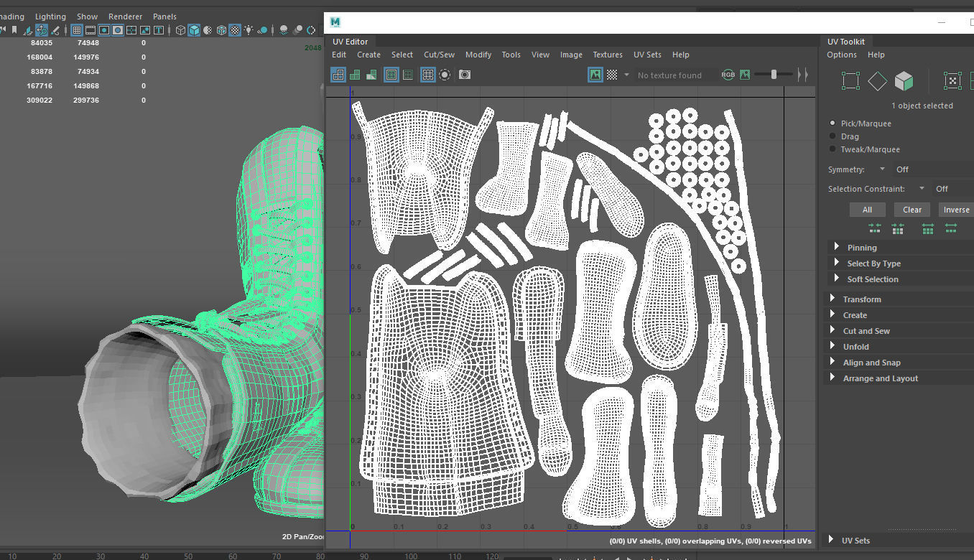The height and width of the screenshot is (560, 974).
Task: Toggle viewport grid icon in panel toolbar
Action: click(x=77, y=30)
